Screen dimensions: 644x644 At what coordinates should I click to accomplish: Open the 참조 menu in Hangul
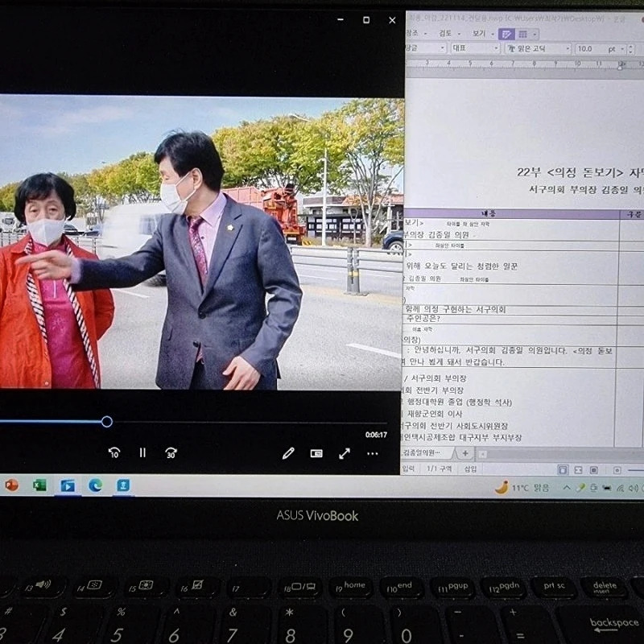[412, 33]
